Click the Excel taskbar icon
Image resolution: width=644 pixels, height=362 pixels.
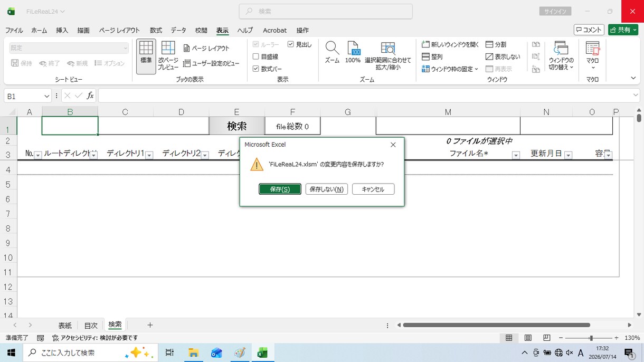[x=262, y=353]
